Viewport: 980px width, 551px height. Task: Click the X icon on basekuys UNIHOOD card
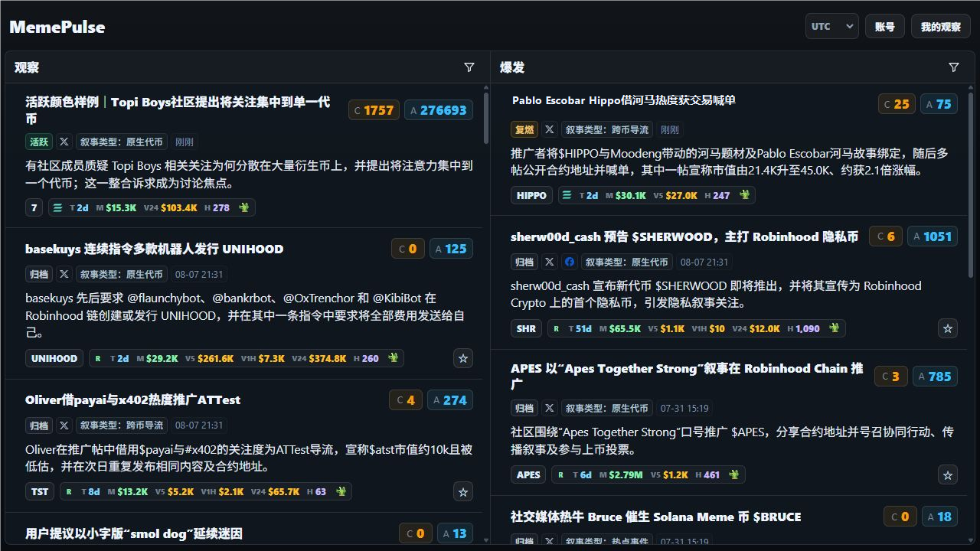pyautogui.click(x=64, y=274)
